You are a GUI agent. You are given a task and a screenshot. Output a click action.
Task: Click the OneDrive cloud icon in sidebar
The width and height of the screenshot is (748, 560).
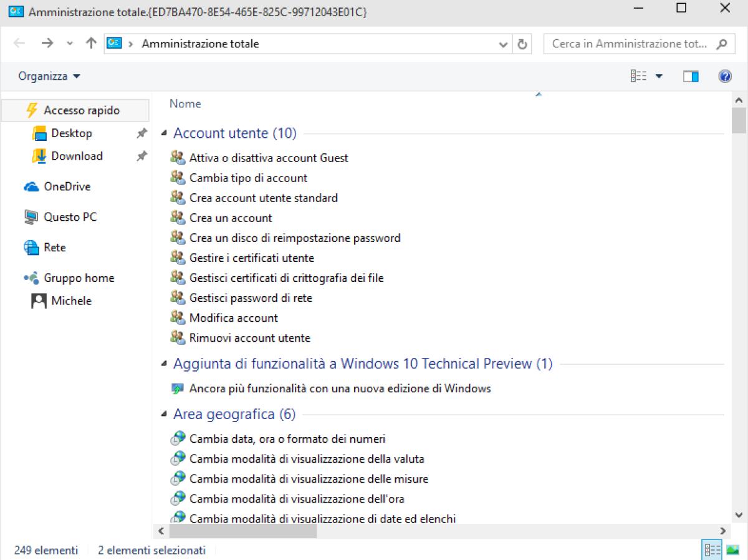(x=31, y=186)
